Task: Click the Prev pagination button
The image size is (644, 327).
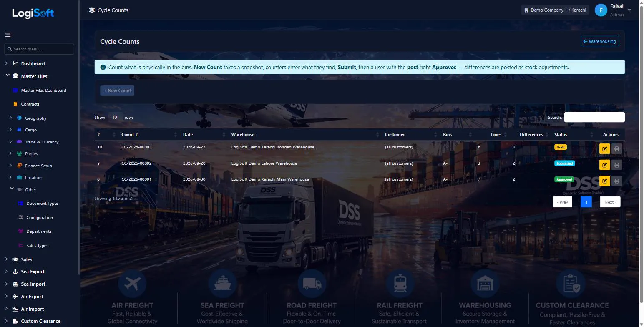Action: pos(562,202)
